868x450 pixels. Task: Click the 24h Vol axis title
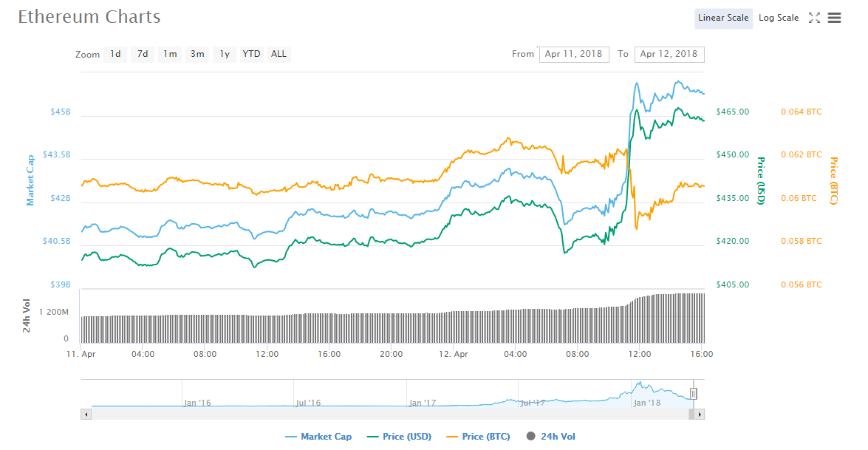coord(26,316)
